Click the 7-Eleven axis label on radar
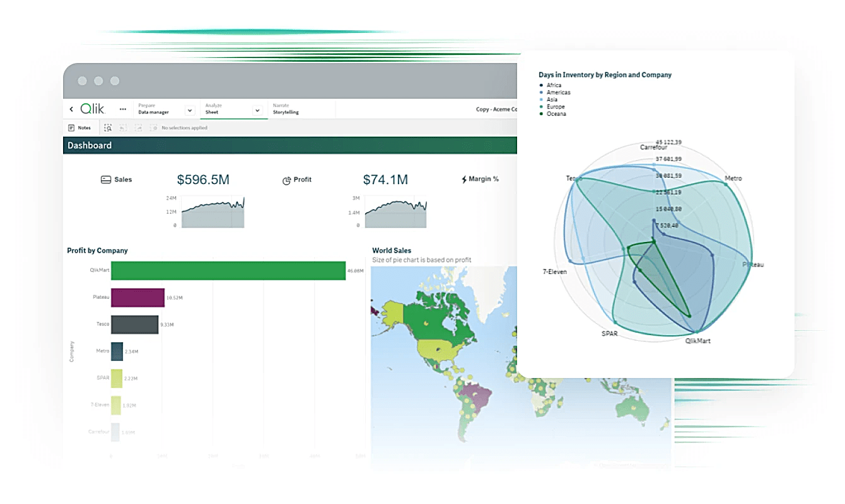 click(555, 272)
